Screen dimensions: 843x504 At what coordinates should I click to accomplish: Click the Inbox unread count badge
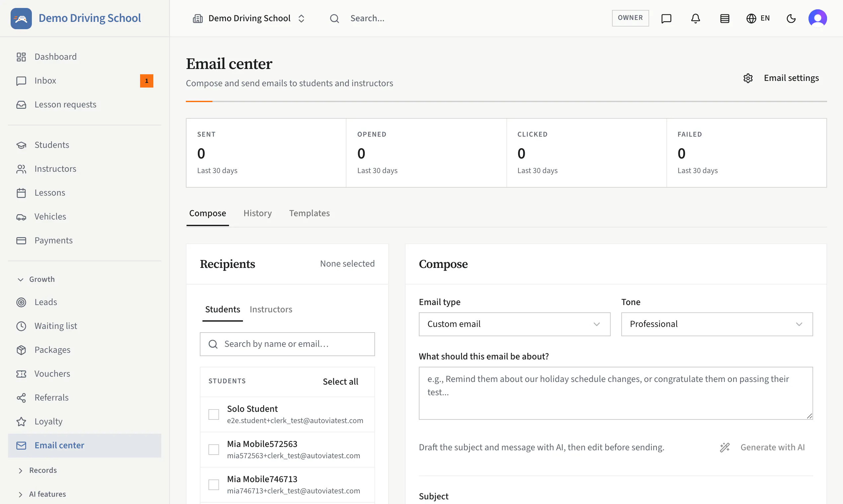pos(146,81)
